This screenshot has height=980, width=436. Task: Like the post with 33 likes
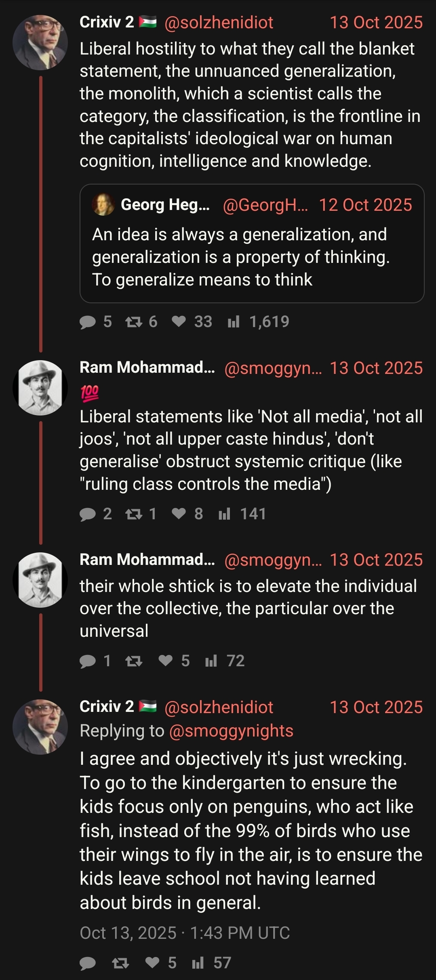179,321
